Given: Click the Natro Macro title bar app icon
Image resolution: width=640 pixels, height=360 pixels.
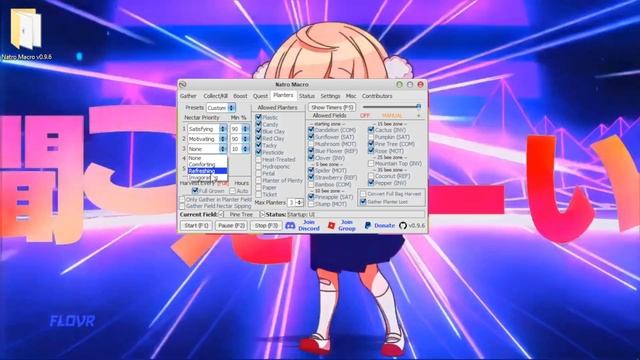Looking at the screenshot, I should click(183, 84).
